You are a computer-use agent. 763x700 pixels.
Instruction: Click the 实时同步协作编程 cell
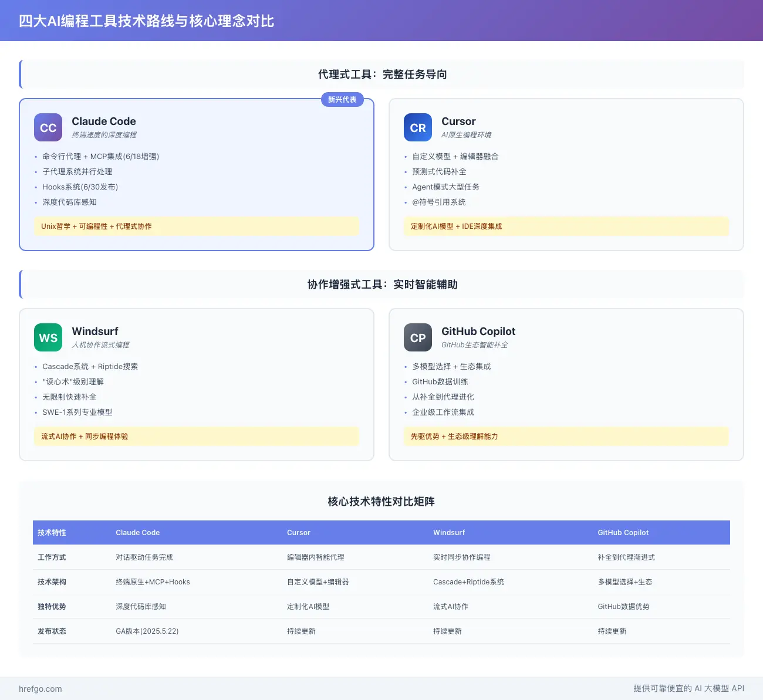462,557
